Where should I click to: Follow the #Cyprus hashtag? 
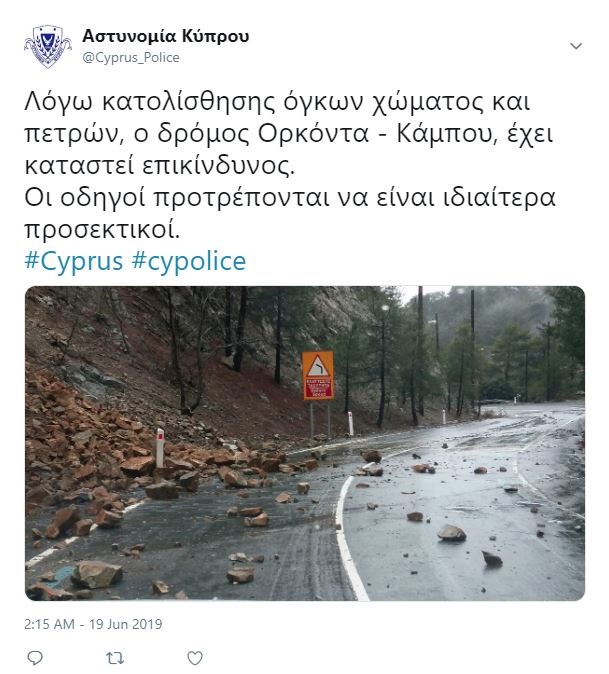[73, 261]
